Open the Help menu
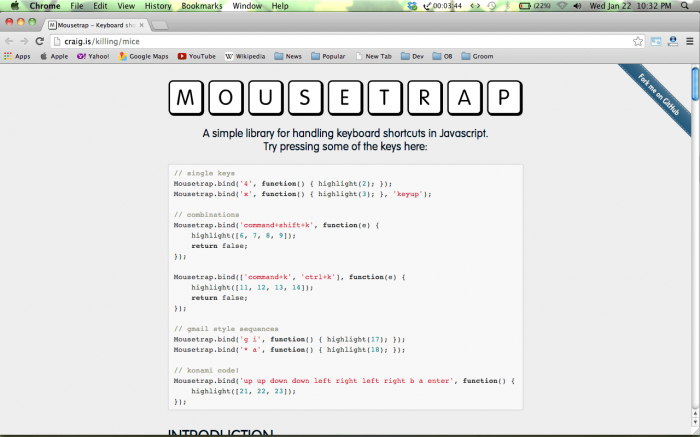 [x=280, y=6]
